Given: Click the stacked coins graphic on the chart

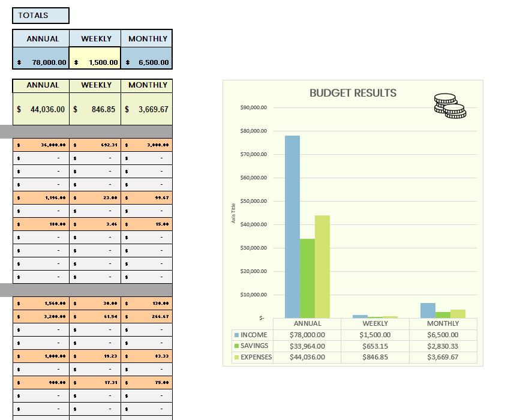Looking at the screenshot, I should (450, 106).
